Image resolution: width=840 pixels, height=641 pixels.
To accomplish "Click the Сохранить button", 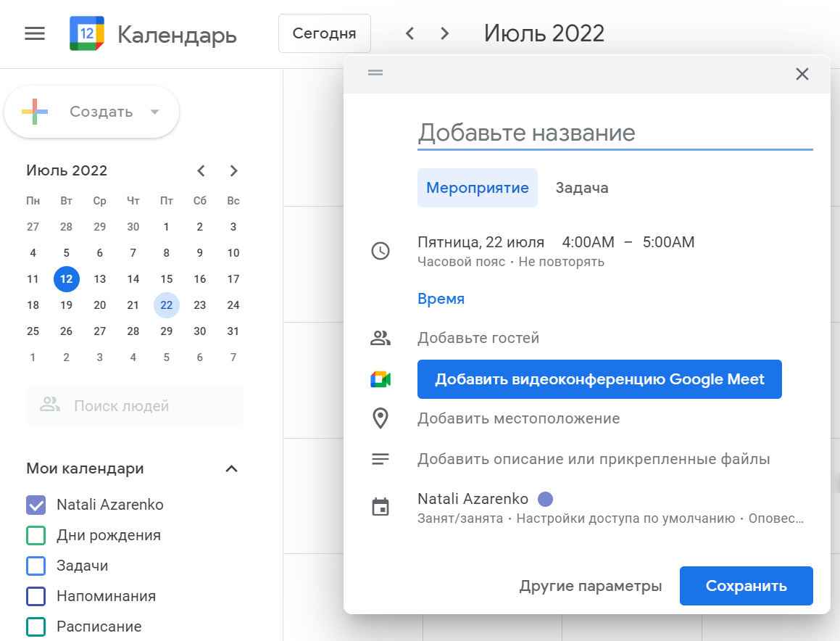I will coord(747,586).
